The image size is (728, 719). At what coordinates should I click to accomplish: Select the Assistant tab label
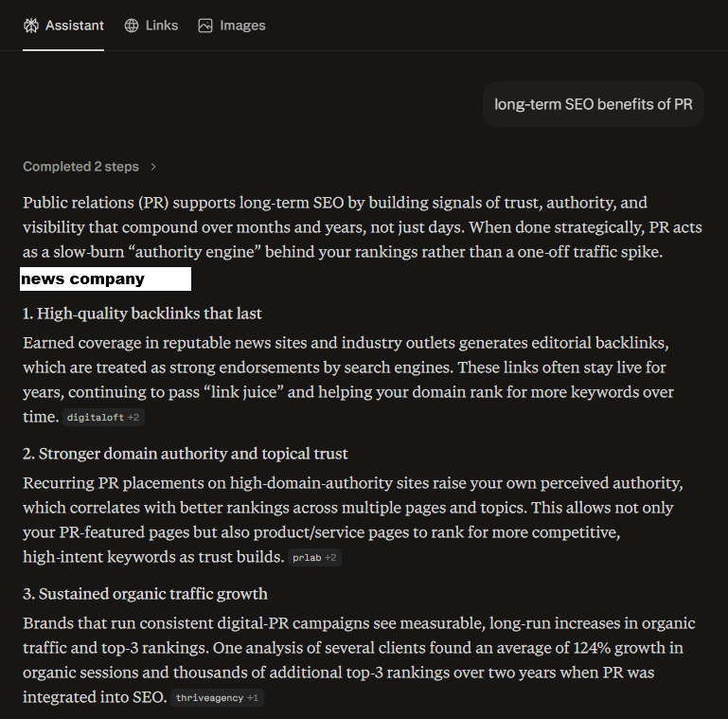click(75, 26)
